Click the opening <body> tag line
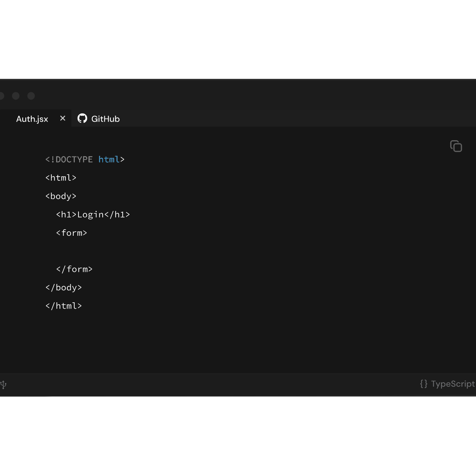Screen dimensions: 476x476 tap(61, 196)
